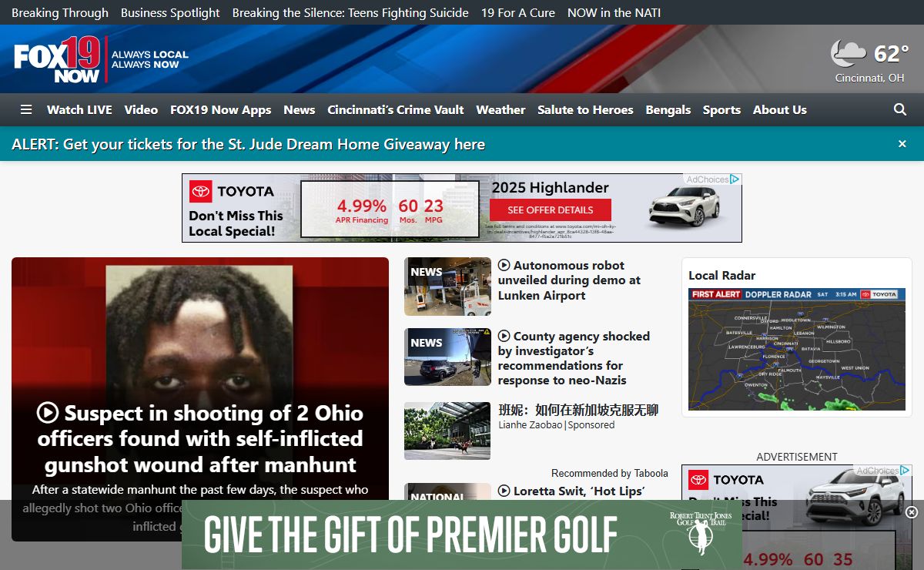Click the St. Jude Dream Home alert text
Viewport: 924px width, 570px height.
[x=249, y=144]
